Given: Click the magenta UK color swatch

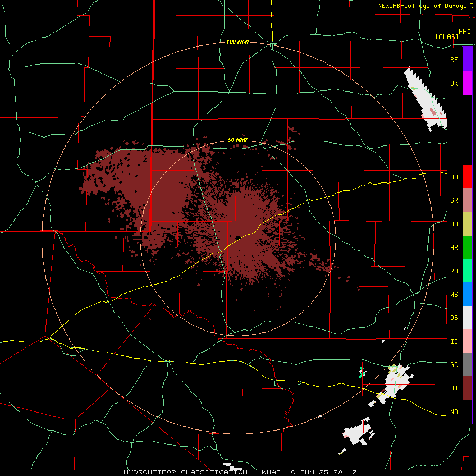Looking at the screenshot, I should 467,83.
